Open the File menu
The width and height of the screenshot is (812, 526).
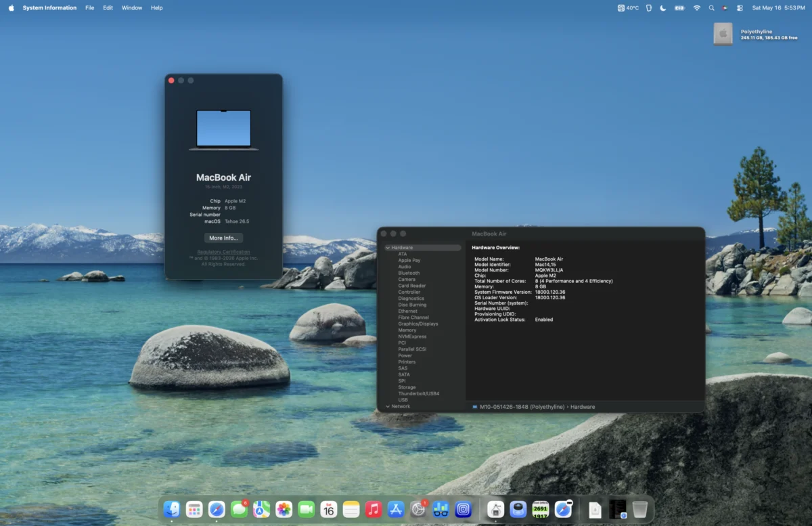[x=90, y=8]
